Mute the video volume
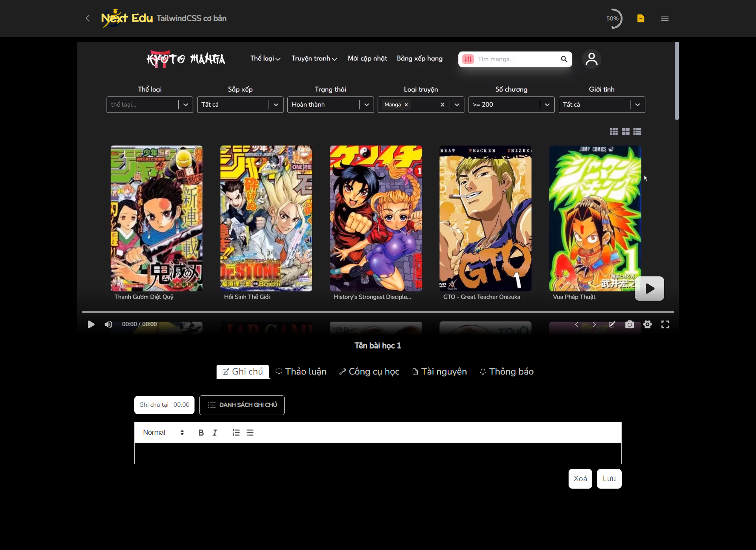756x550 pixels. 108,324
